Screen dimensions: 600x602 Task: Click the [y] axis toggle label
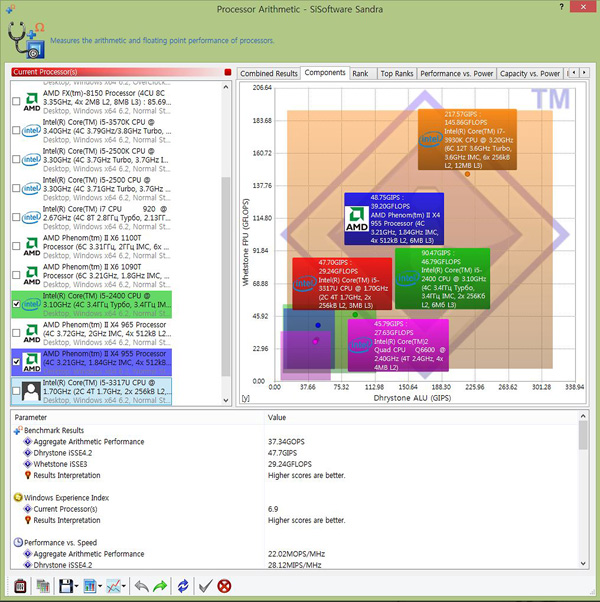(x=246, y=399)
